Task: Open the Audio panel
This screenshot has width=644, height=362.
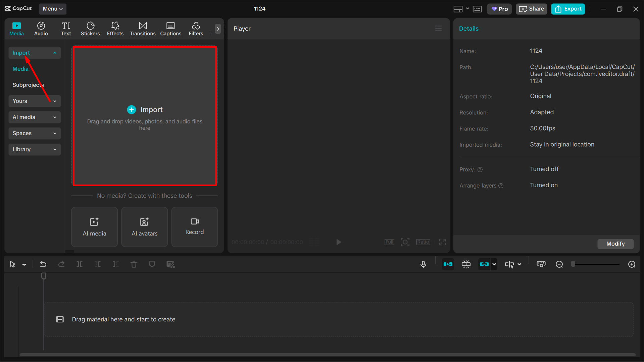Action: point(41,29)
